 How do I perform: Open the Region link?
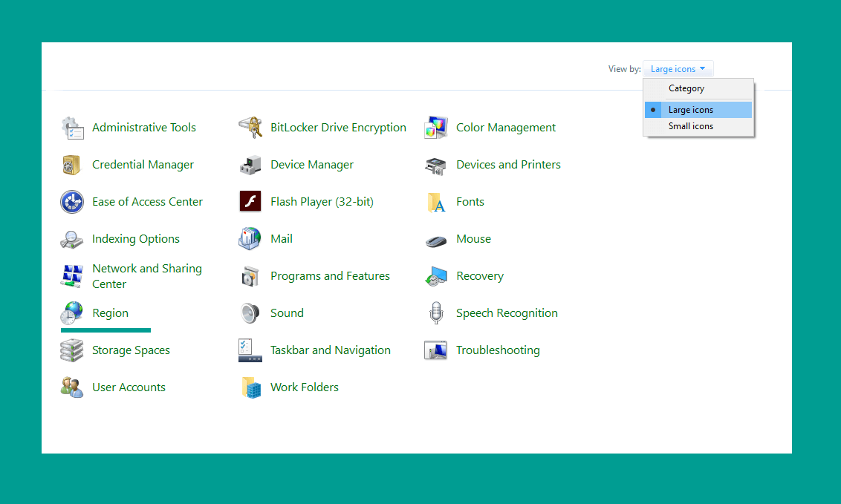(110, 313)
